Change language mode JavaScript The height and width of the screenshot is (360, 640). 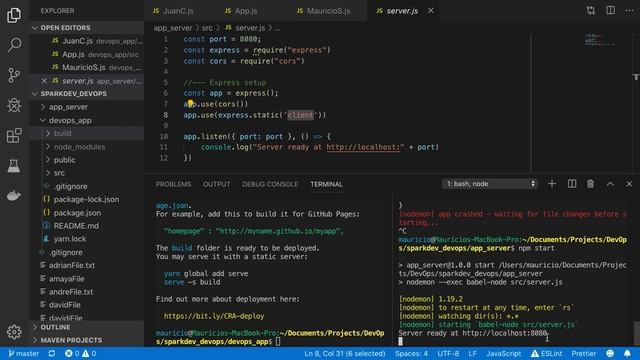[504, 353]
